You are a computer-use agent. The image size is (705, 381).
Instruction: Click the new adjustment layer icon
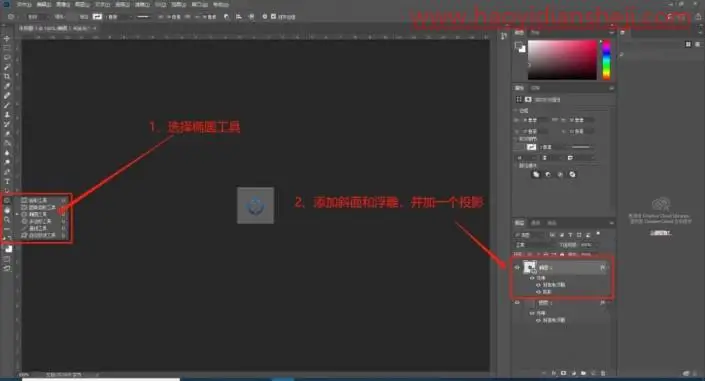574,373
